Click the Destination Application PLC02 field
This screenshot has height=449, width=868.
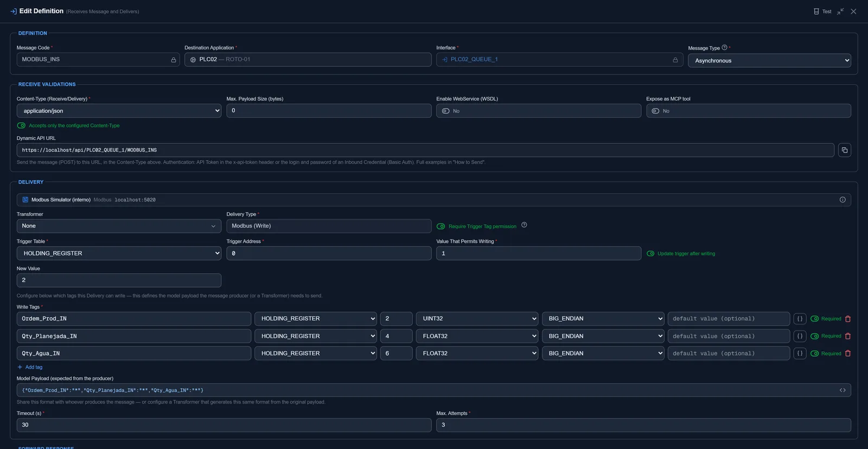coord(308,60)
